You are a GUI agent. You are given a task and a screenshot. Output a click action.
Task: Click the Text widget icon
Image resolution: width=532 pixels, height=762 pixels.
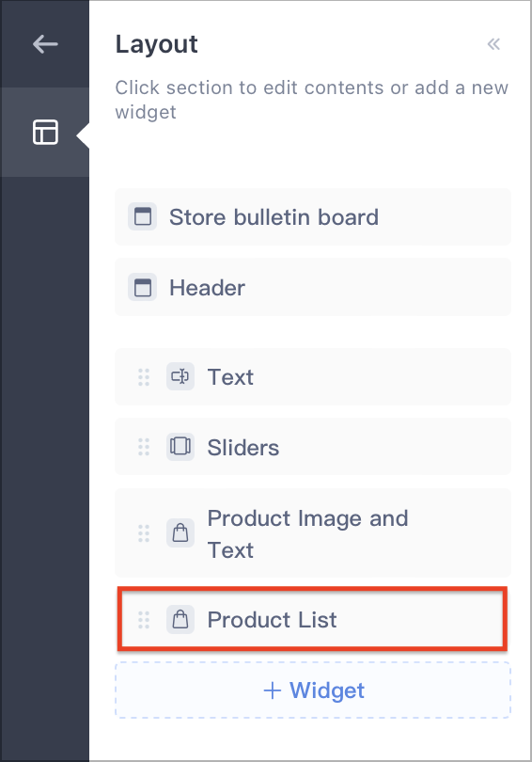[x=180, y=376]
